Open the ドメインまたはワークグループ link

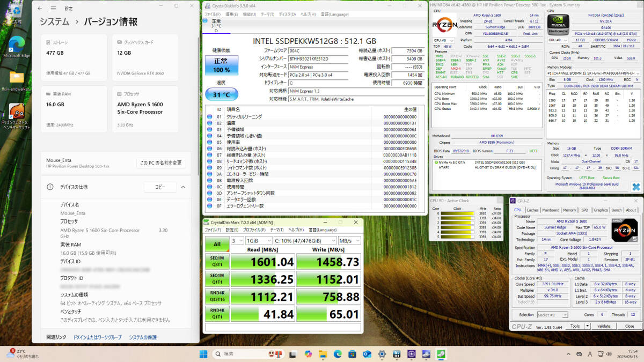tap(97, 337)
